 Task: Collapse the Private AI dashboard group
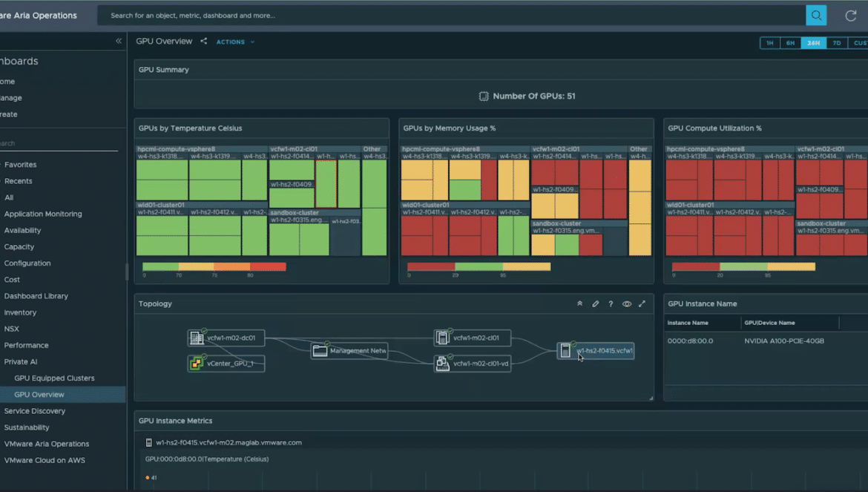coord(21,361)
